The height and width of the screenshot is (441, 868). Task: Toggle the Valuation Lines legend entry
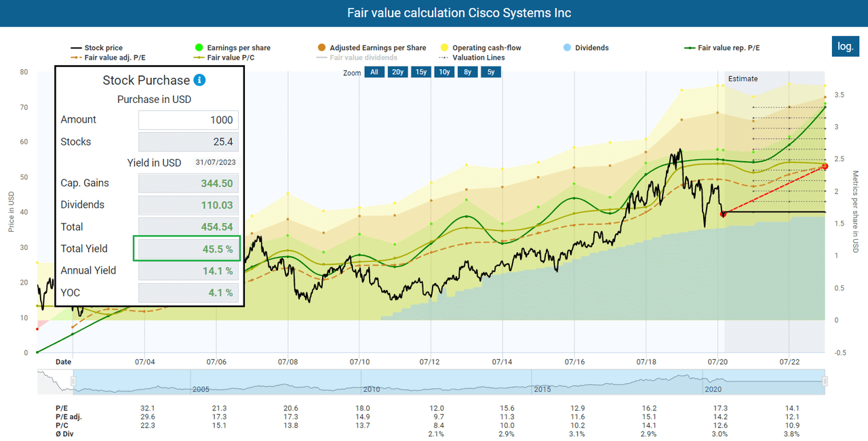click(x=473, y=58)
